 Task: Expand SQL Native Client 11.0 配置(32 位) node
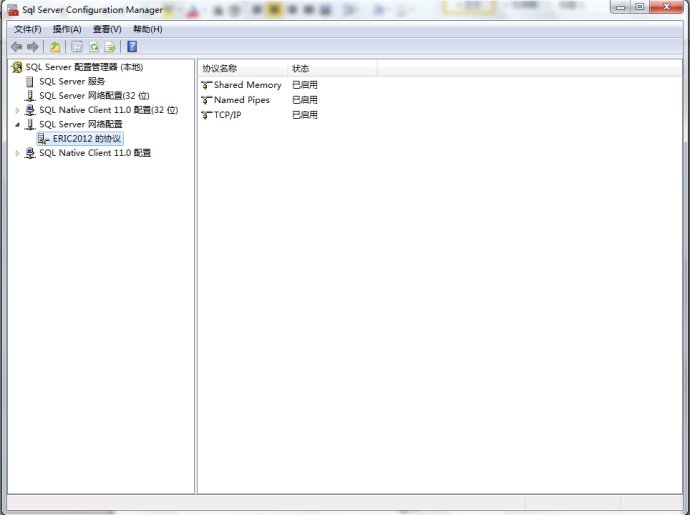coord(17,110)
